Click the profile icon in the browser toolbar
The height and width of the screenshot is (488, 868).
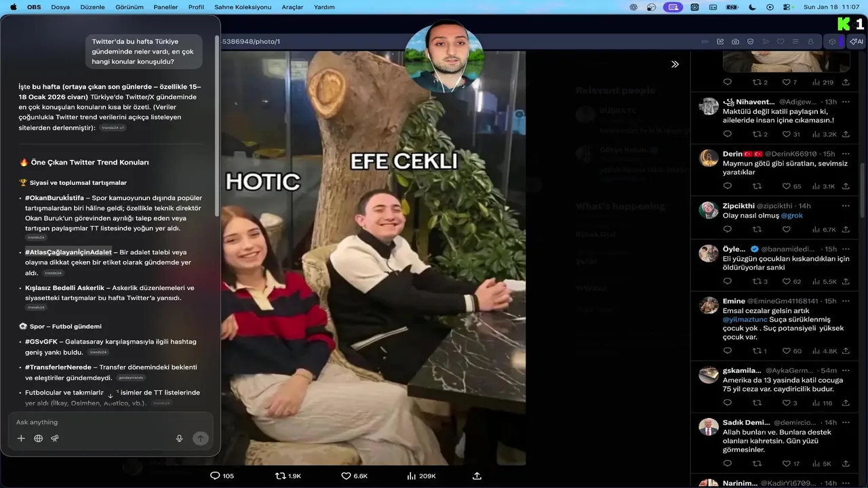pyautogui.click(x=810, y=41)
